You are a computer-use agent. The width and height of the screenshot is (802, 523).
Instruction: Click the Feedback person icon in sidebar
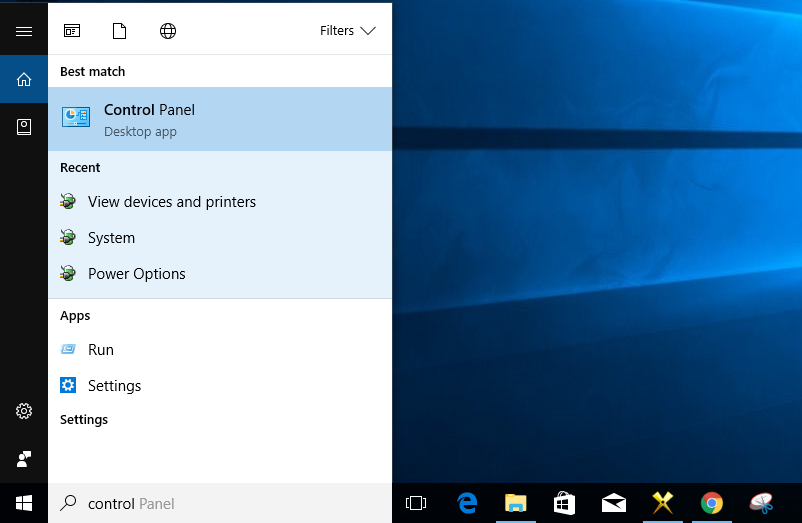click(x=24, y=459)
